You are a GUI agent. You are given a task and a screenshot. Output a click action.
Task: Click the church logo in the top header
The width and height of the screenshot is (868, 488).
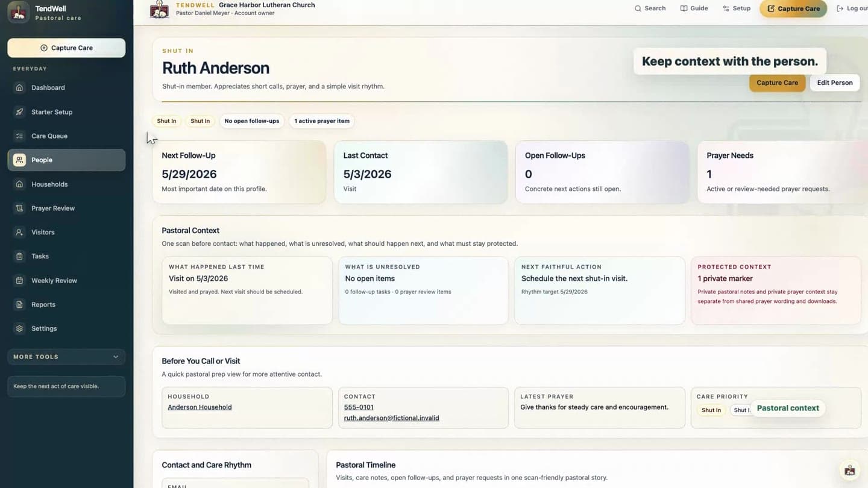[x=159, y=9]
